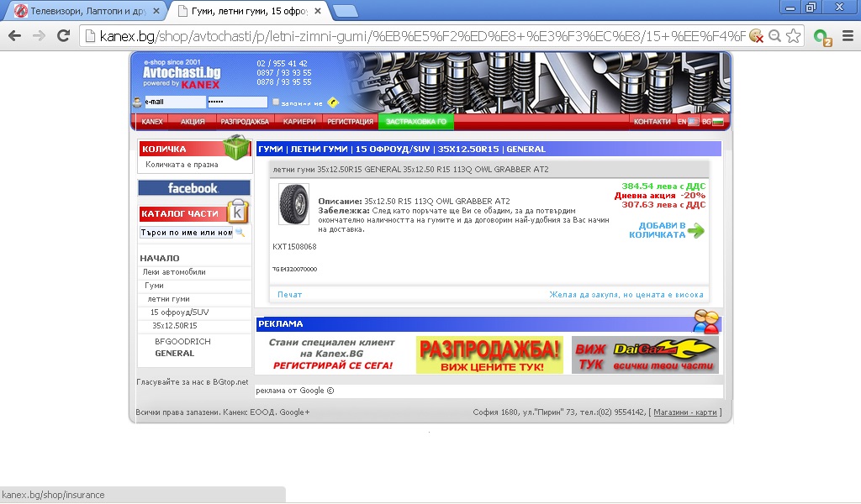Screen dimensions: 861x504
Task: Click the tire product thumbnail image
Action: click(x=293, y=204)
